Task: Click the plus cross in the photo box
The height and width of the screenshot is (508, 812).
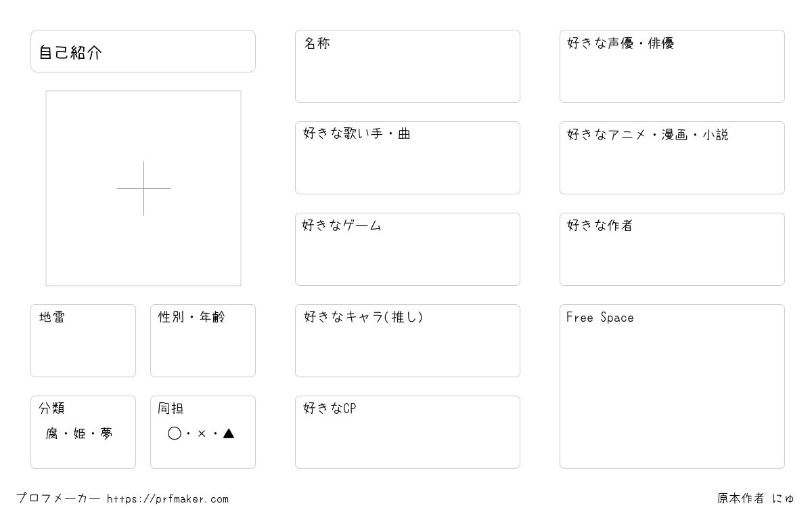Action: point(143,188)
